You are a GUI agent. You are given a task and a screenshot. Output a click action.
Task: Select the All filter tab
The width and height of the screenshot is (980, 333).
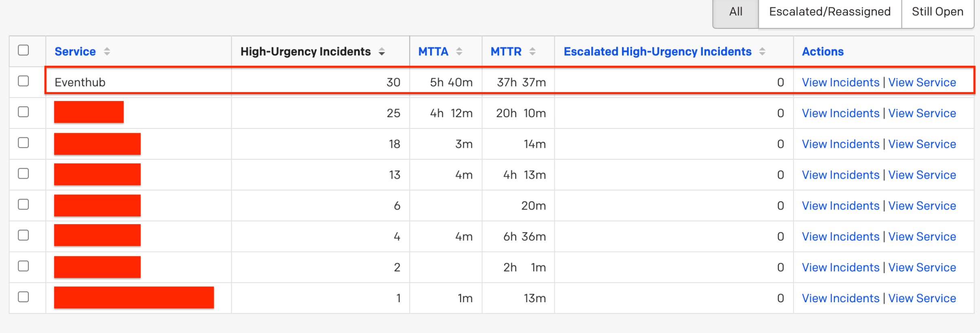point(735,12)
